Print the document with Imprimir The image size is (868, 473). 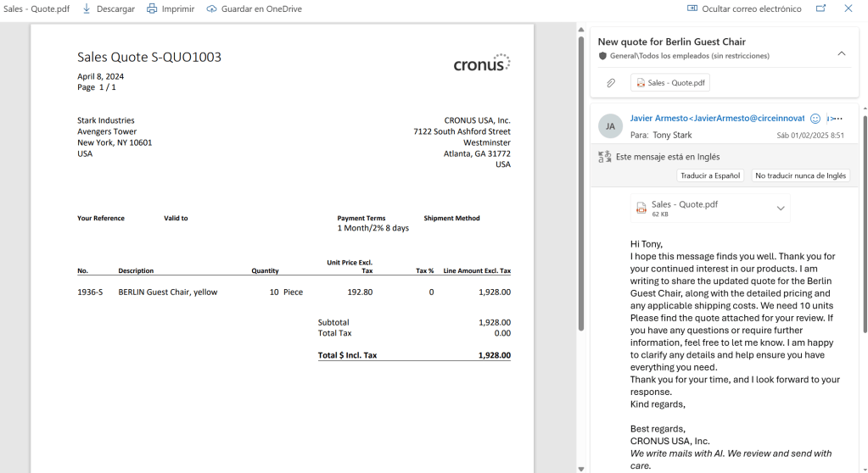[x=171, y=8]
